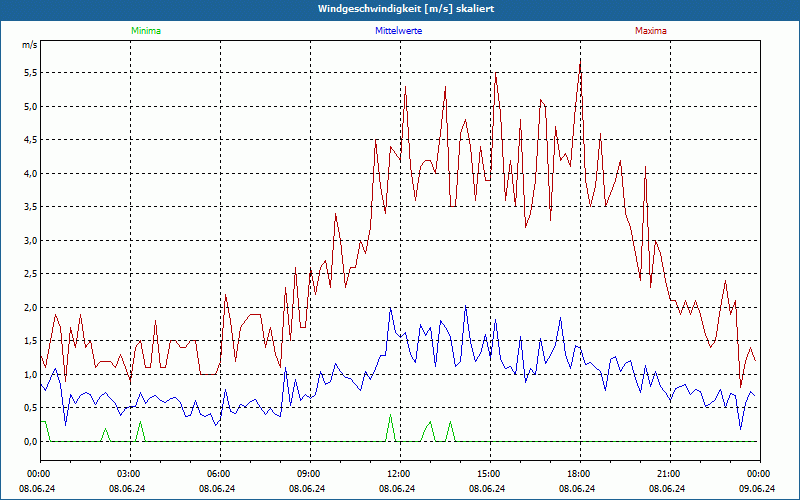Viewport: 800px width, 500px height.
Task: Select the 3,0 y-axis value label
Action: pyautogui.click(x=29, y=241)
